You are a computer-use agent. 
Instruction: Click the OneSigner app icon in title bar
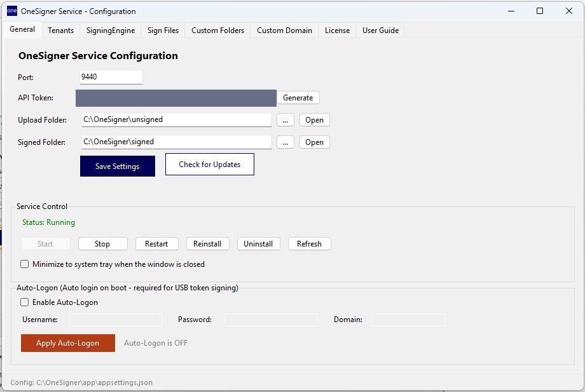(12, 11)
